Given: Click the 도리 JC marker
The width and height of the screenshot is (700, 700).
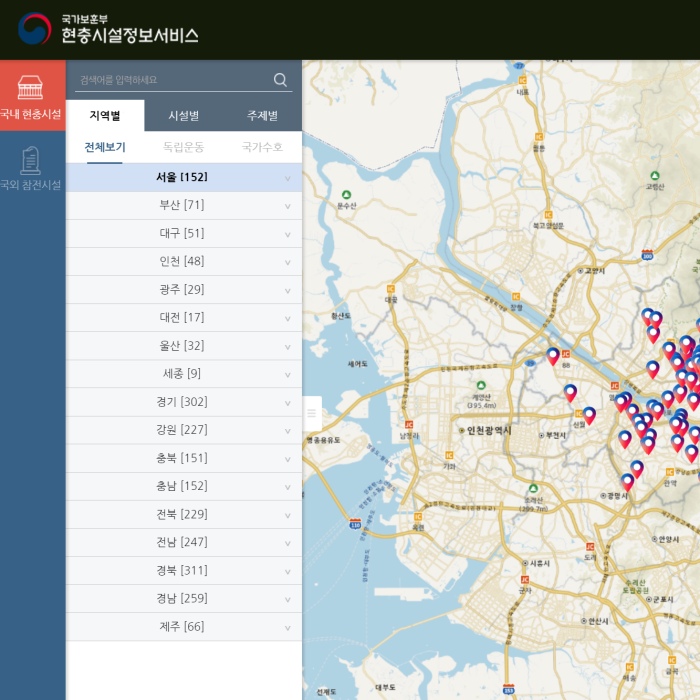Looking at the screenshot, I should pos(590,547).
